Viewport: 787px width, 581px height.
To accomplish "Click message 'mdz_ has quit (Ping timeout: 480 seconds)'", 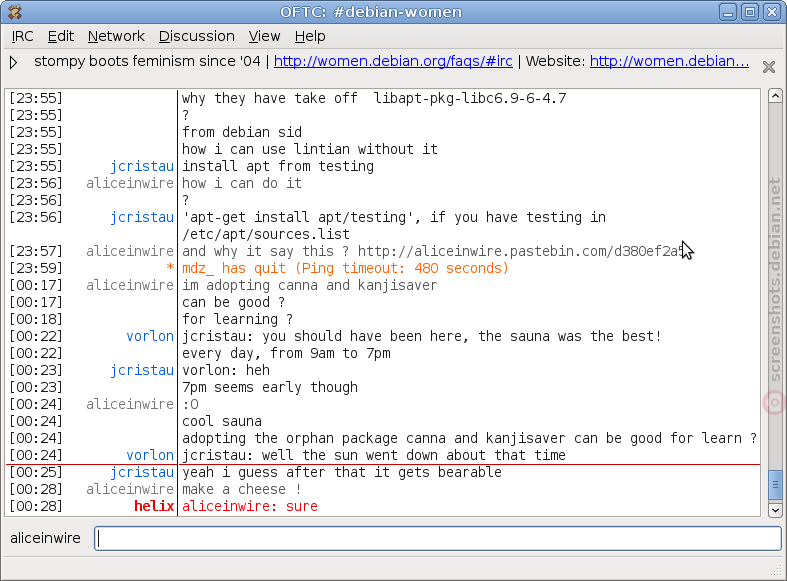I will click(345, 268).
